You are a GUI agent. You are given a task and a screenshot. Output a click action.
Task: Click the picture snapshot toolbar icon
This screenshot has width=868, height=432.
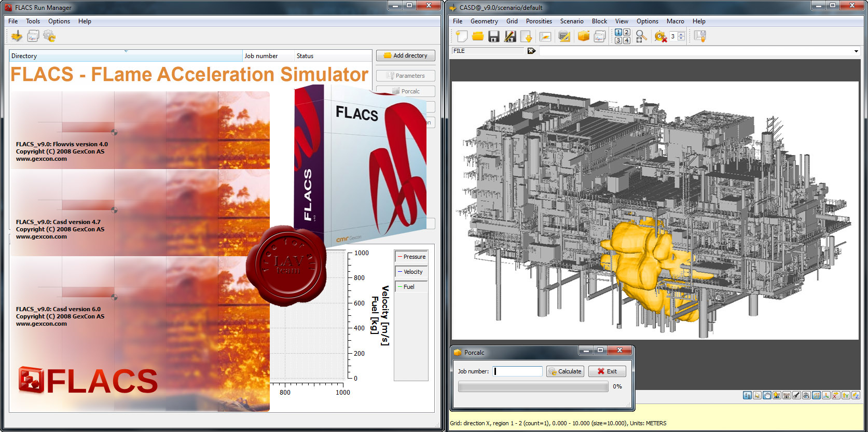[x=545, y=36]
